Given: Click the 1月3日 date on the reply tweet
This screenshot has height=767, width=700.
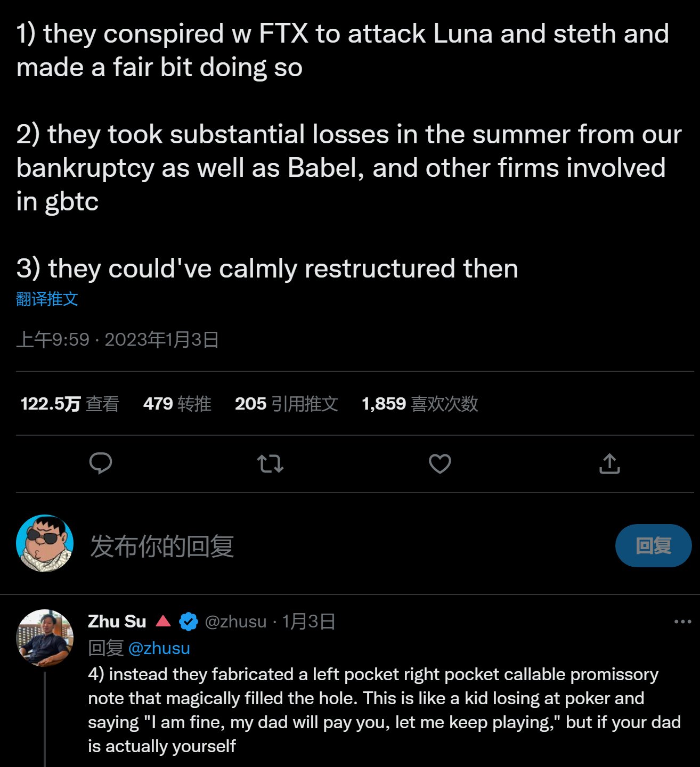Looking at the screenshot, I should coord(308,622).
